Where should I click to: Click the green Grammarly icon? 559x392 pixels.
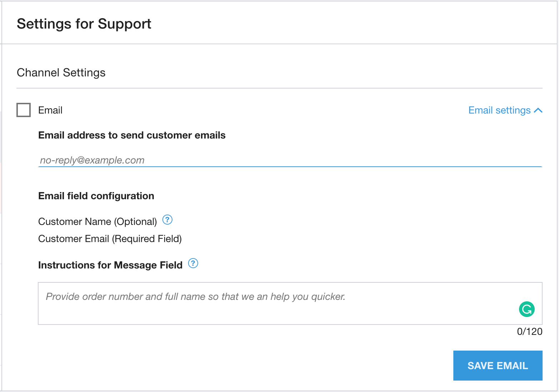527,309
